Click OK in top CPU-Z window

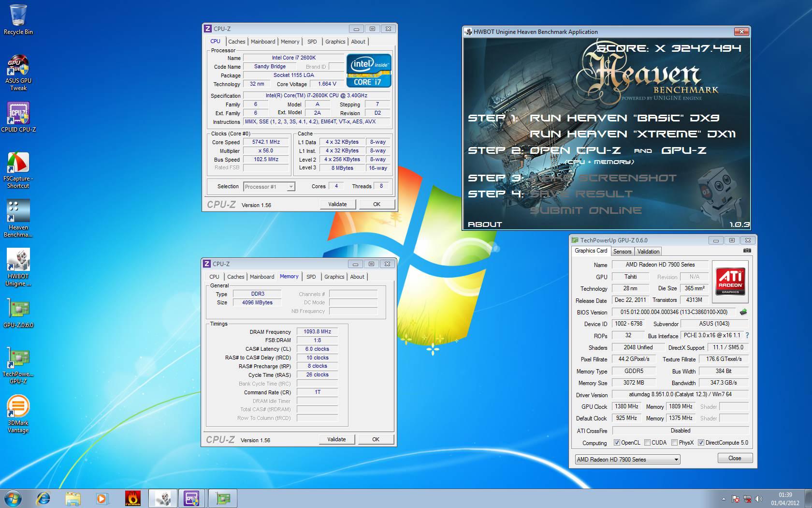click(377, 204)
